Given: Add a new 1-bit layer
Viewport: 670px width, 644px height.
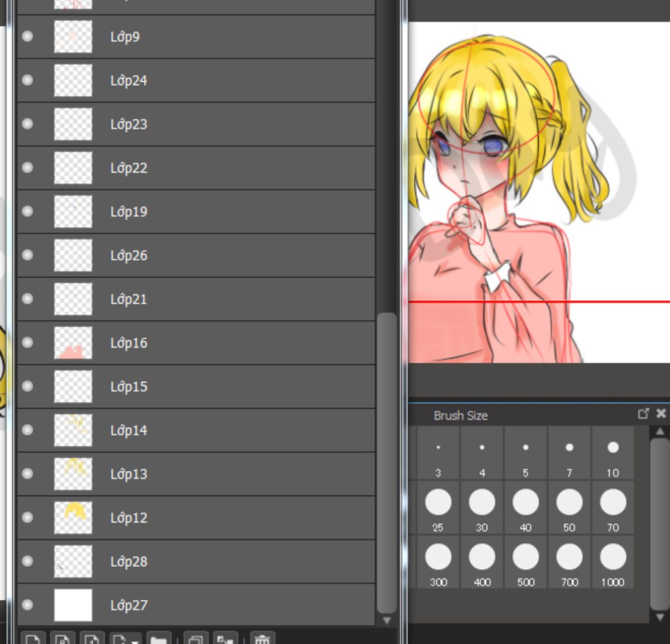Looking at the screenshot, I should (92, 638).
